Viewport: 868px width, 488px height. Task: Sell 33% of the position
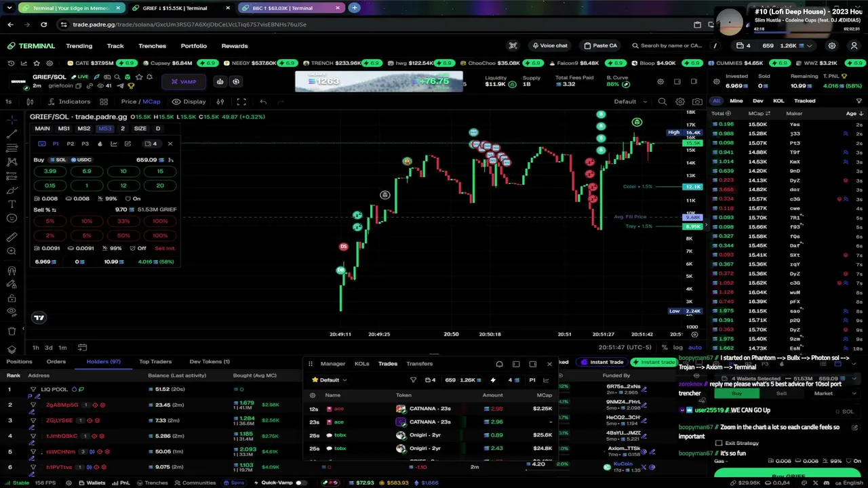[123, 222]
